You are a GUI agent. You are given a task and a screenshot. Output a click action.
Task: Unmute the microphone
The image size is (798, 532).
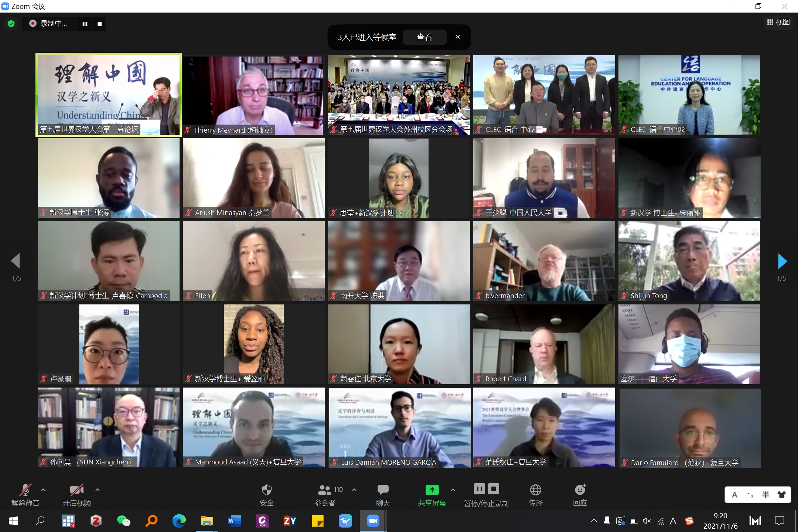click(25, 490)
